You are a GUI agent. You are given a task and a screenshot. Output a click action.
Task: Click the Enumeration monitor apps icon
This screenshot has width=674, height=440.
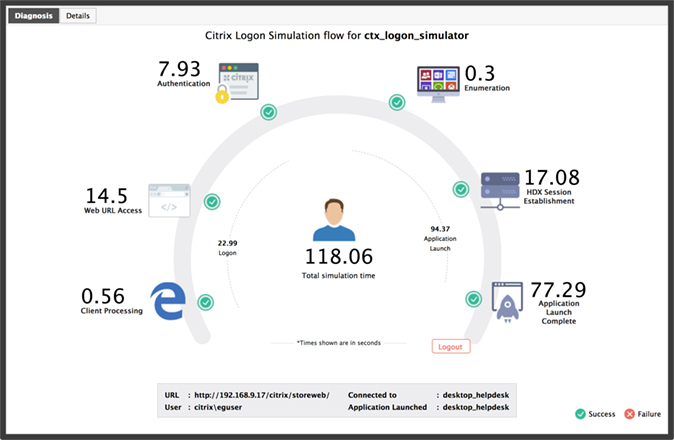[438, 84]
